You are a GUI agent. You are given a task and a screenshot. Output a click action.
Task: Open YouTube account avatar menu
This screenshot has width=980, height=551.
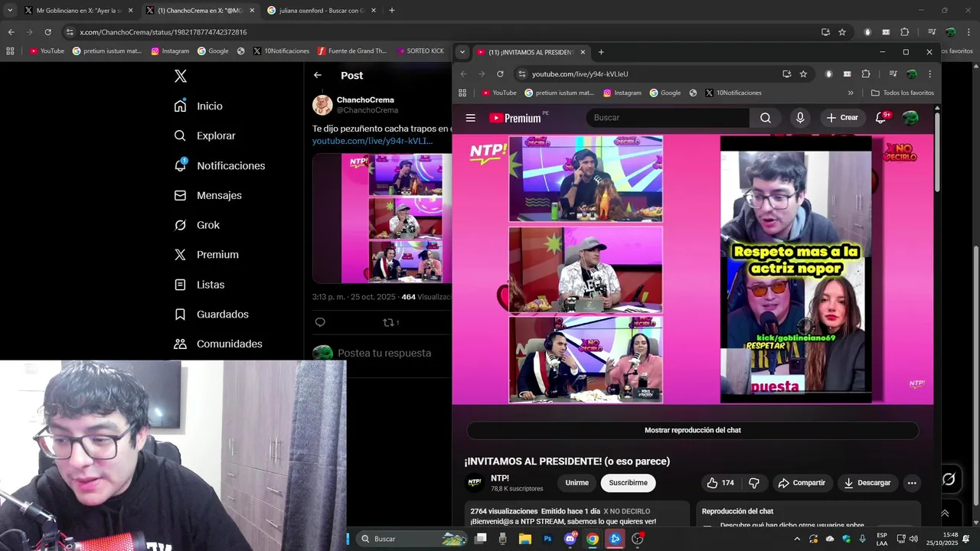coord(910,118)
